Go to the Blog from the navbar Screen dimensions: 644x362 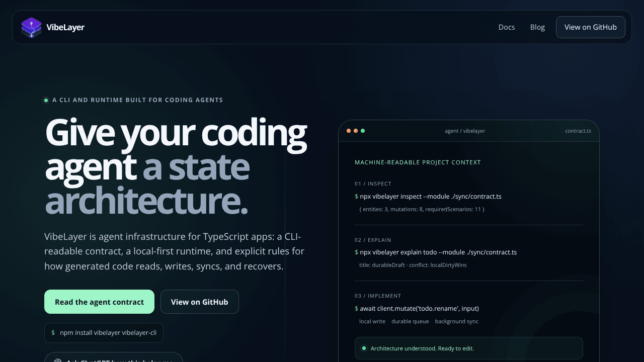[537, 27]
